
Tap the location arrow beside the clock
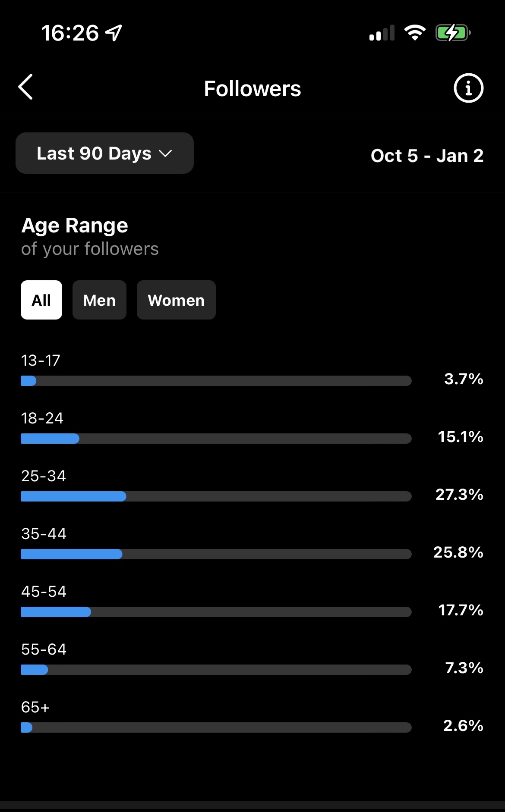coord(114,33)
